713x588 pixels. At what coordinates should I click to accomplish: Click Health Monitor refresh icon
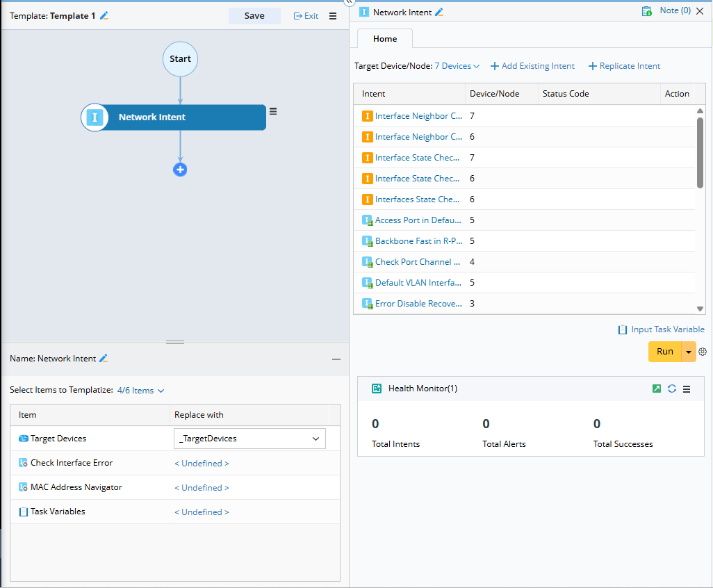(672, 389)
